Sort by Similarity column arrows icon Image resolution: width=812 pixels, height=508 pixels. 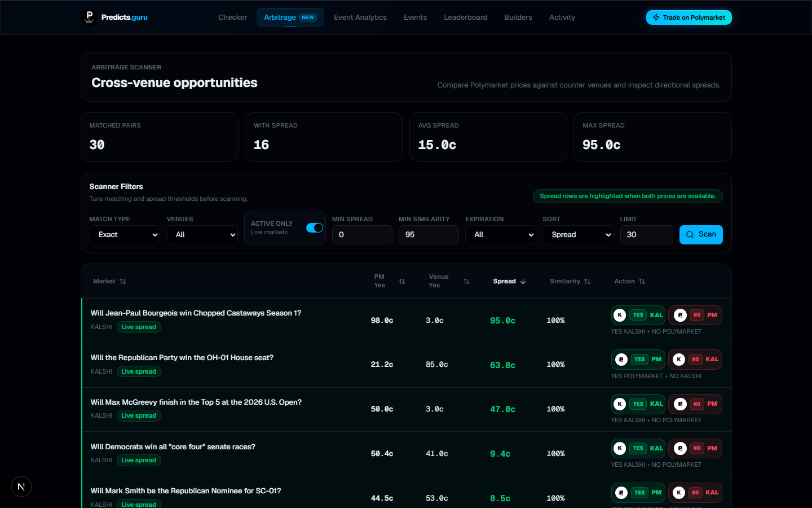[587, 281]
